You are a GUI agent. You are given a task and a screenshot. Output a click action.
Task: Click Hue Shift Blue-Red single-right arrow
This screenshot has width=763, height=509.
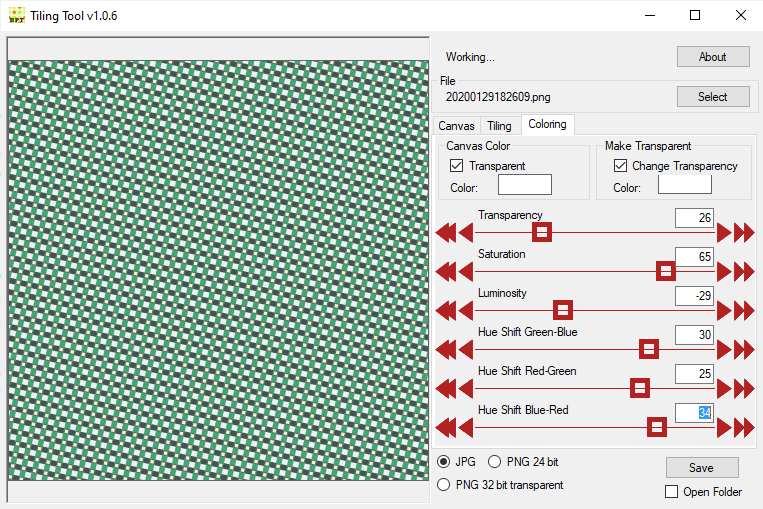pos(724,428)
